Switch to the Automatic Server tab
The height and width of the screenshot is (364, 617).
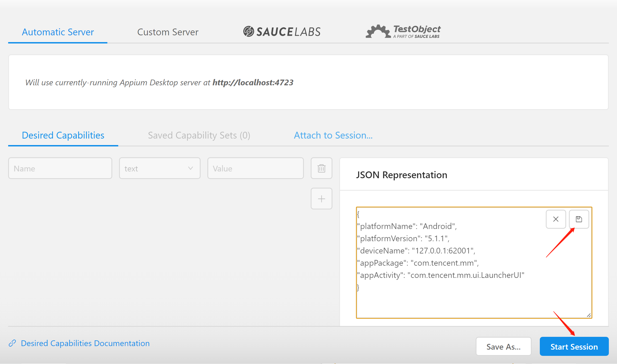point(58,32)
